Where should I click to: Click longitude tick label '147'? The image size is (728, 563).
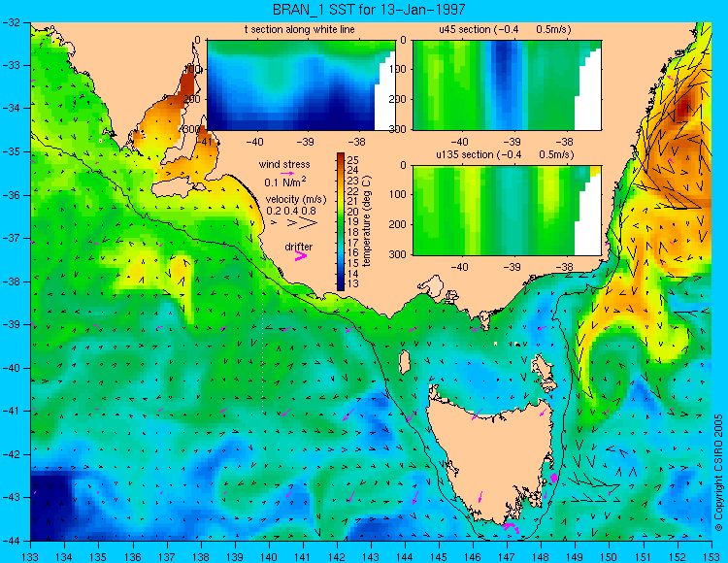(x=507, y=557)
